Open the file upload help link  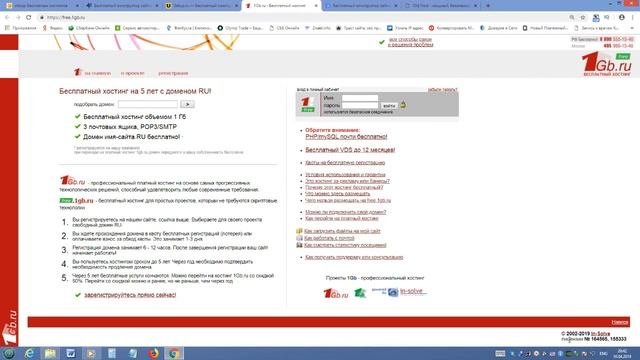point(342,231)
